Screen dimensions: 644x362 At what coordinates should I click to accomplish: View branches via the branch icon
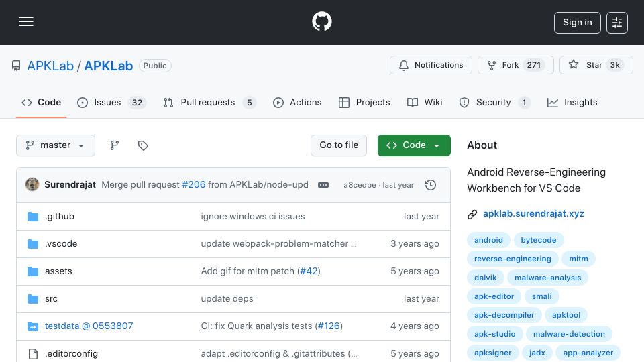(115, 145)
